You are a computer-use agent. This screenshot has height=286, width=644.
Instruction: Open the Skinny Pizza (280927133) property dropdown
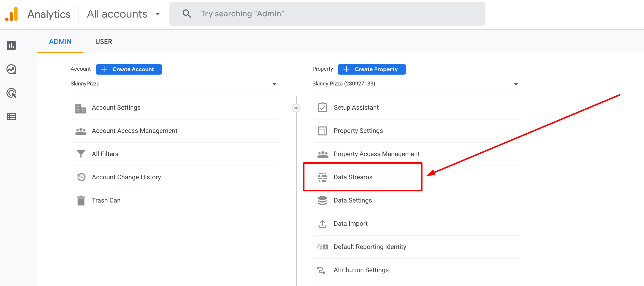[x=416, y=84]
